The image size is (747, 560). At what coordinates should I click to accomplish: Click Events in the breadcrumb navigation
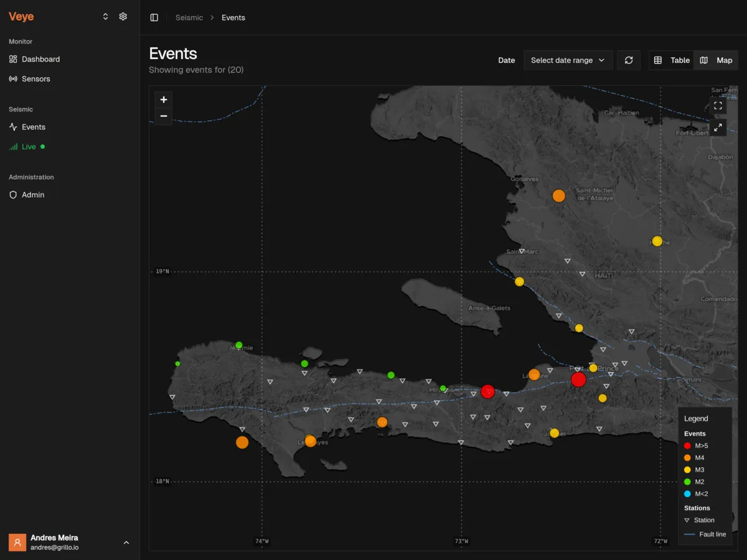[233, 17]
